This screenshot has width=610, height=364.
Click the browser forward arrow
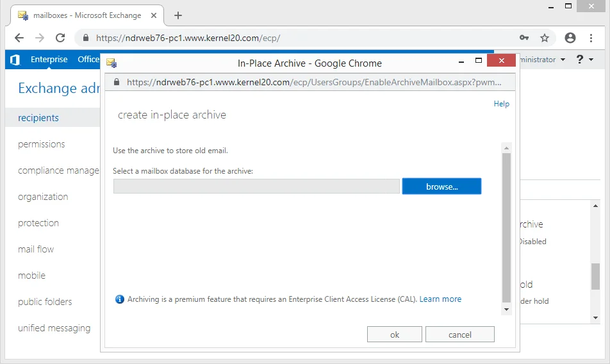point(40,38)
